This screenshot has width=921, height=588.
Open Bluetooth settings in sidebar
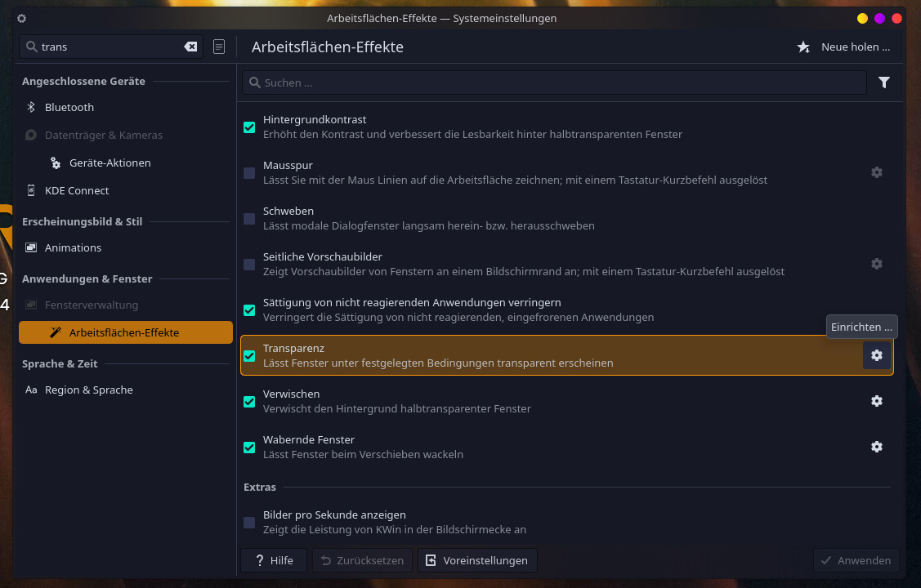point(69,107)
